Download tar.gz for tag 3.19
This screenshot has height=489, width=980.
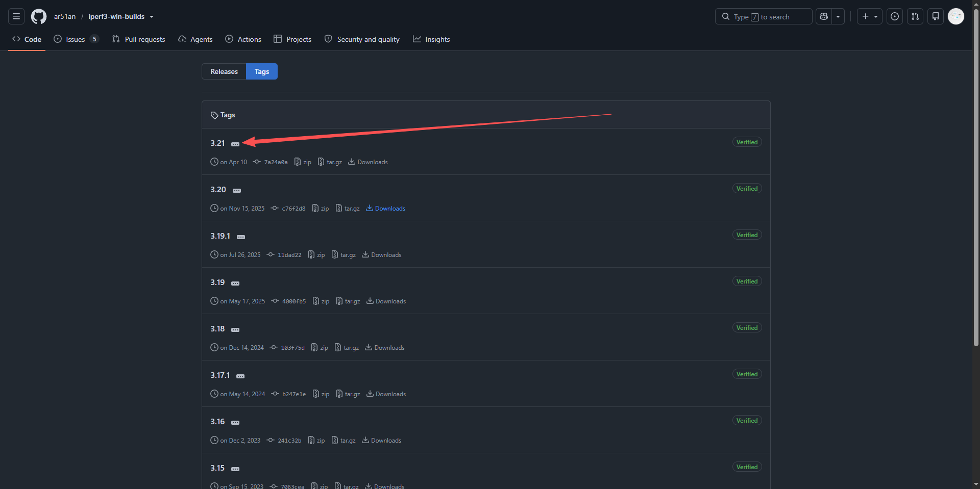pyautogui.click(x=348, y=301)
